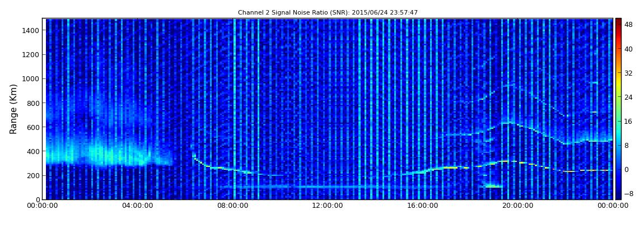Viewport: 644px width, 228px height.
Task: Click the 400 tick label on range axis
Action: pos(33,152)
